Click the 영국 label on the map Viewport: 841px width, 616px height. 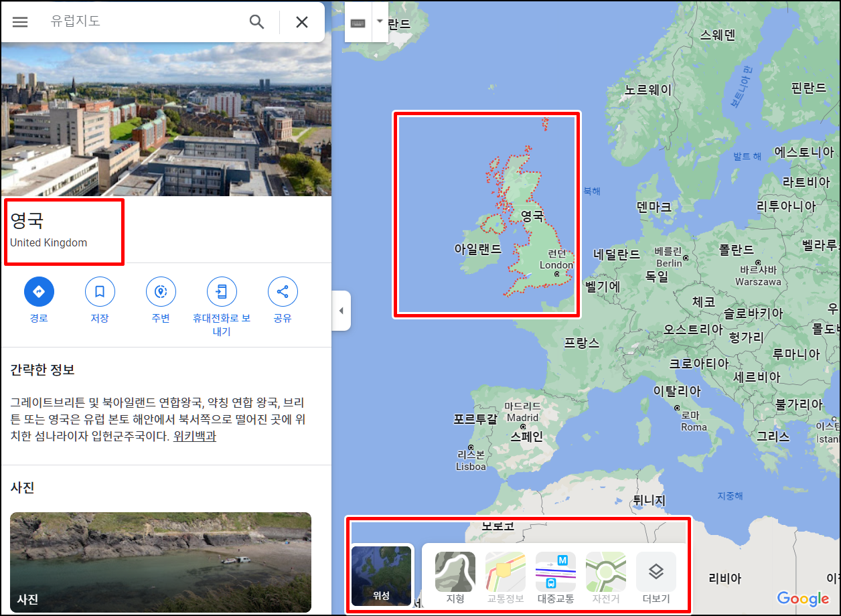tap(532, 216)
